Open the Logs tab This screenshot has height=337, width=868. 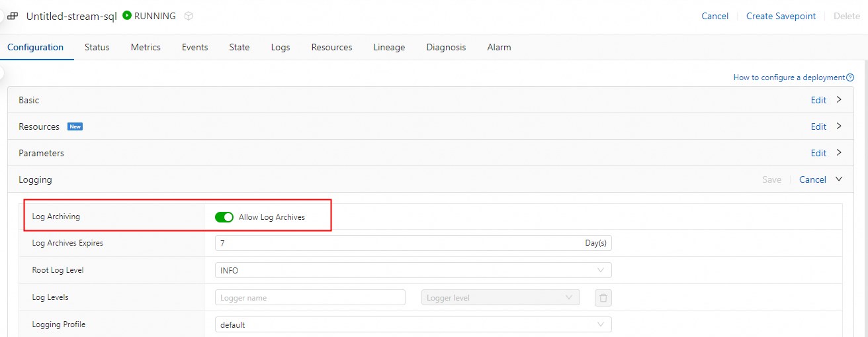281,48
